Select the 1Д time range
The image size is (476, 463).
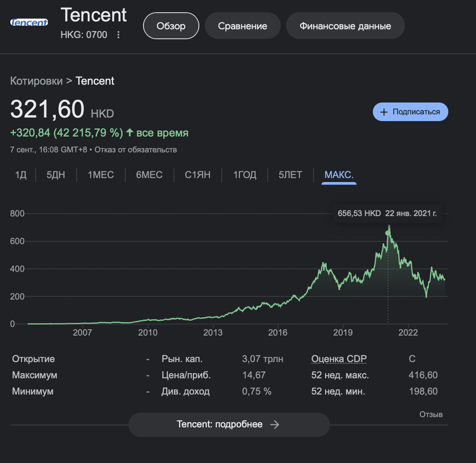21,175
